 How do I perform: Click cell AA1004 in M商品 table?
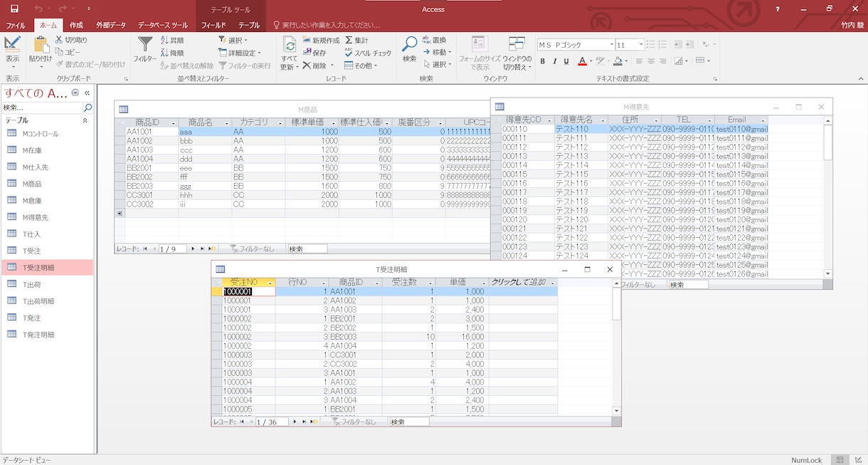(152, 159)
